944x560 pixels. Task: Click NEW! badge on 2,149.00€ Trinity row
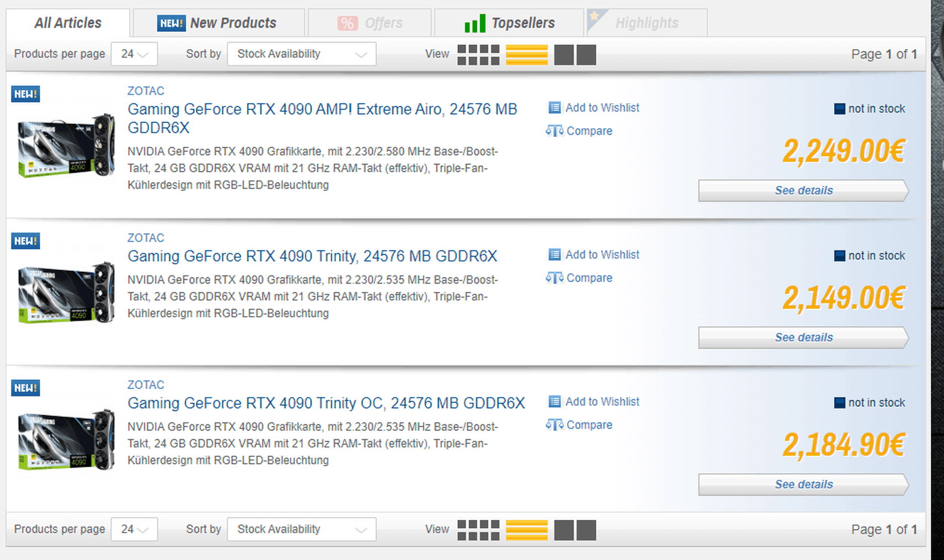click(x=25, y=241)
